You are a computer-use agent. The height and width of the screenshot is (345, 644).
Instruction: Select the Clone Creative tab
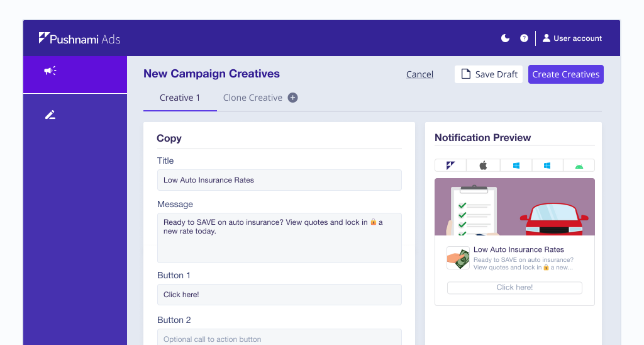tap(253, 98)
